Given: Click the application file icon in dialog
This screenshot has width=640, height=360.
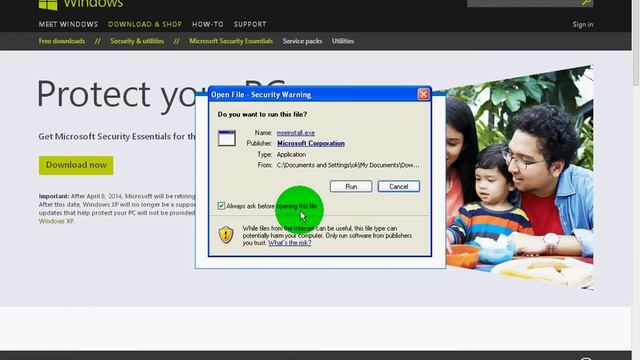Looking at the screenshot, I should 227,138.
